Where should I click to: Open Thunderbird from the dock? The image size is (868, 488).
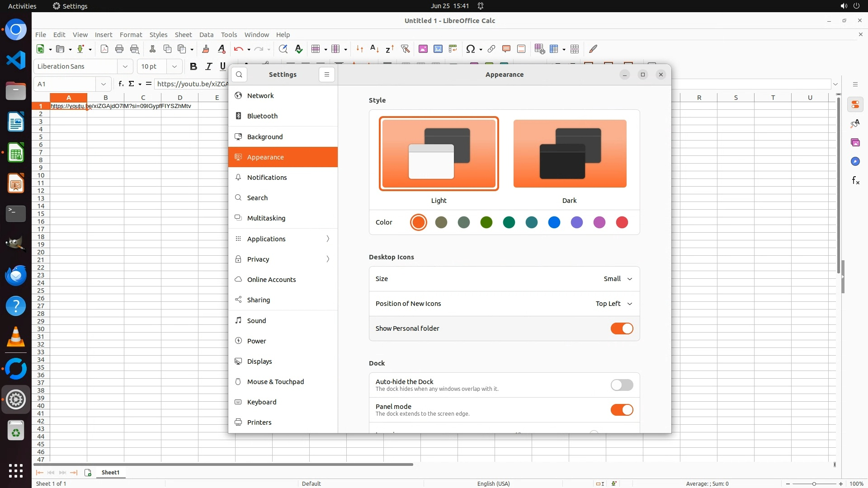tap(16, 275)
